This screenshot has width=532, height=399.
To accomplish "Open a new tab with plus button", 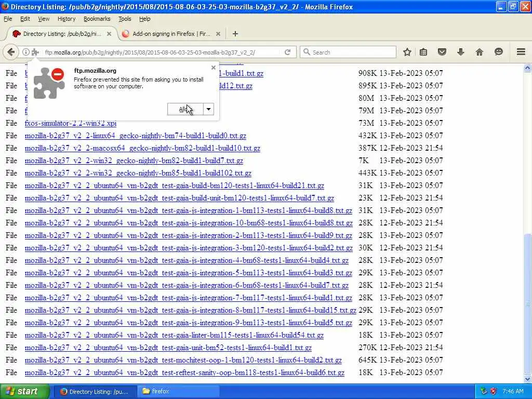I will pos(235,34).
